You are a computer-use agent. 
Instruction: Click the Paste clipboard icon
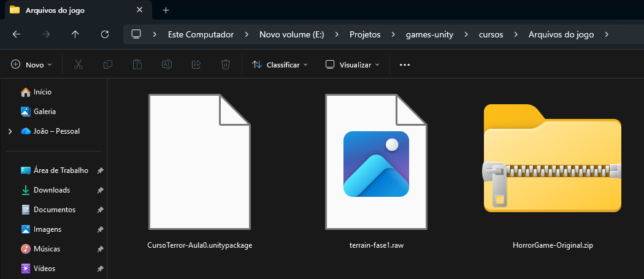coord(137,64)
